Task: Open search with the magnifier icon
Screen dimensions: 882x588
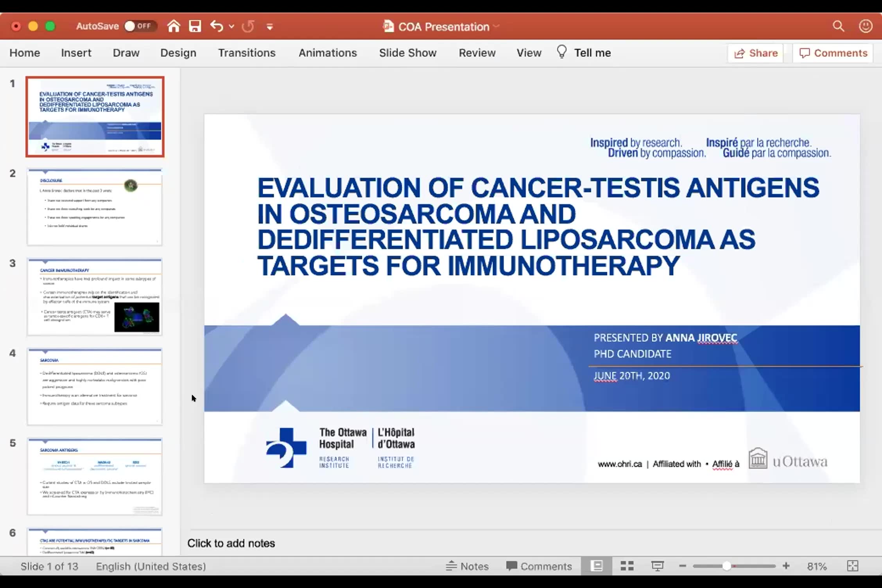Action: point(838,26)
